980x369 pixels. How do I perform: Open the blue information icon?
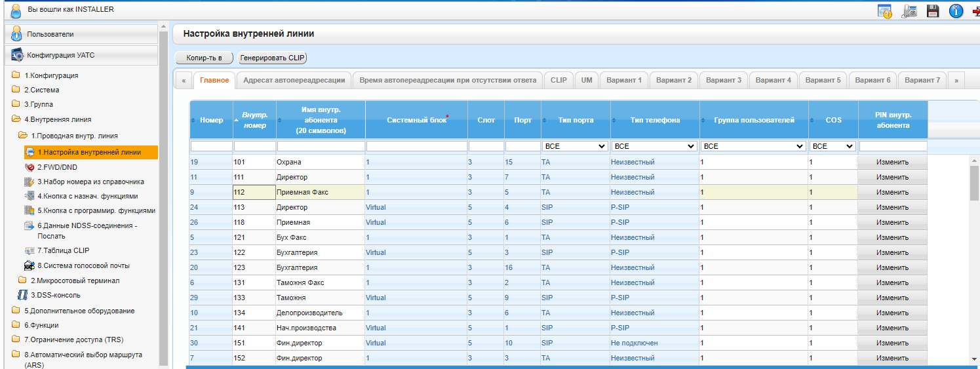(x=956, y=11)
